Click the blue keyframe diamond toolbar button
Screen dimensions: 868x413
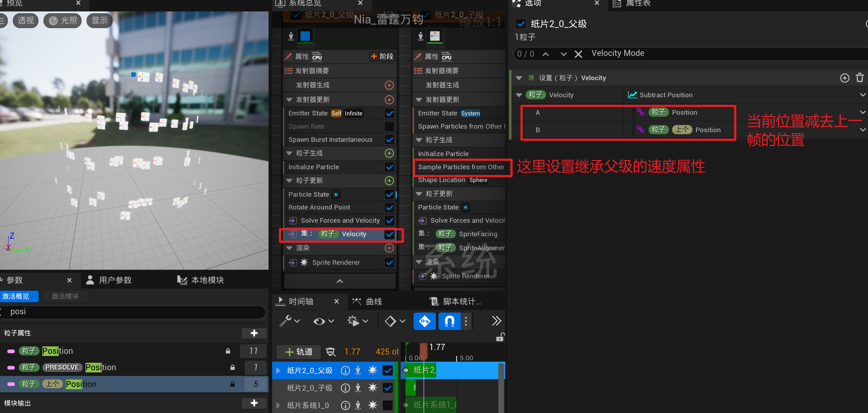pos(424,321)
